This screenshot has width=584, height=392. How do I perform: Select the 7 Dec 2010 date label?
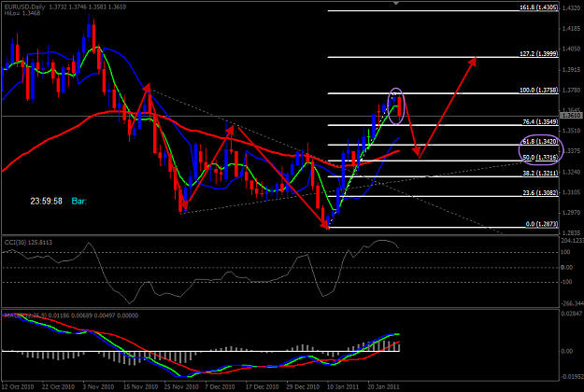(221, 386)
